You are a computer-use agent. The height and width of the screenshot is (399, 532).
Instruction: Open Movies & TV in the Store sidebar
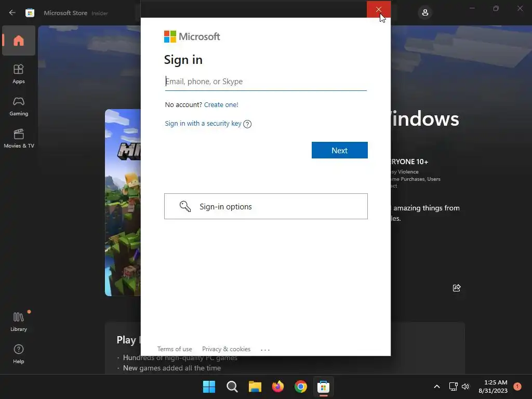click(x=19, y=138)
